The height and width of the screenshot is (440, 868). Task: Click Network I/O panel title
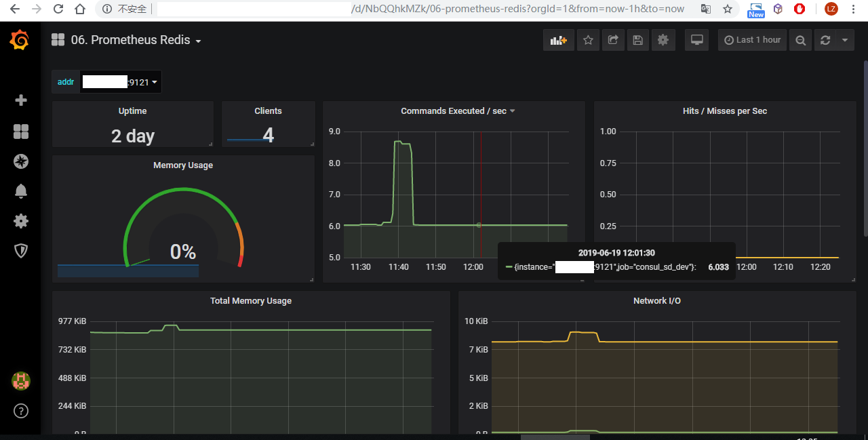[x=657, y=300]
